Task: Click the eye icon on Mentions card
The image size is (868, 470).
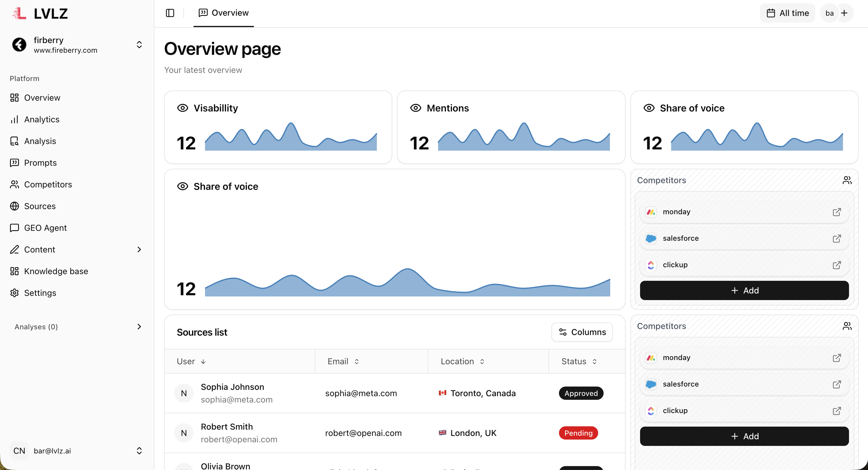Action: pos(415,108)
